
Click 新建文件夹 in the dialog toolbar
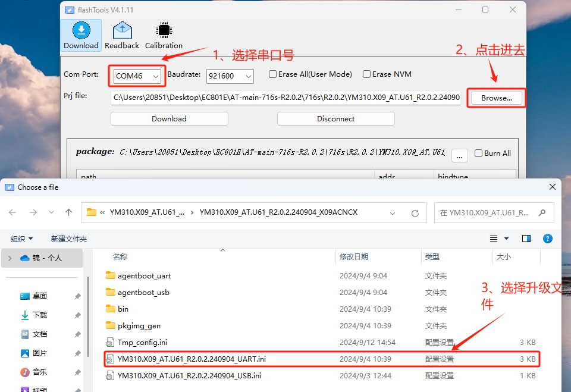(69, 239)
